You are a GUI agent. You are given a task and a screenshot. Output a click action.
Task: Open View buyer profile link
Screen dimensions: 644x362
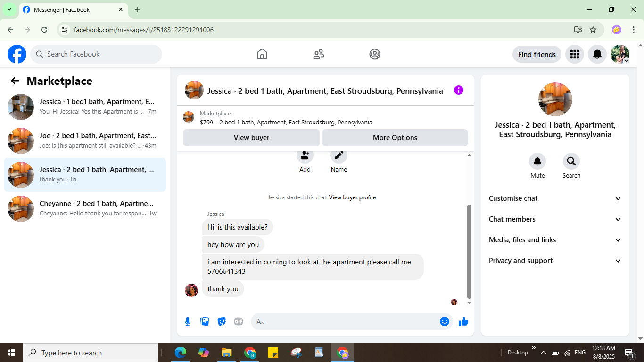click(x=353, y=197)
